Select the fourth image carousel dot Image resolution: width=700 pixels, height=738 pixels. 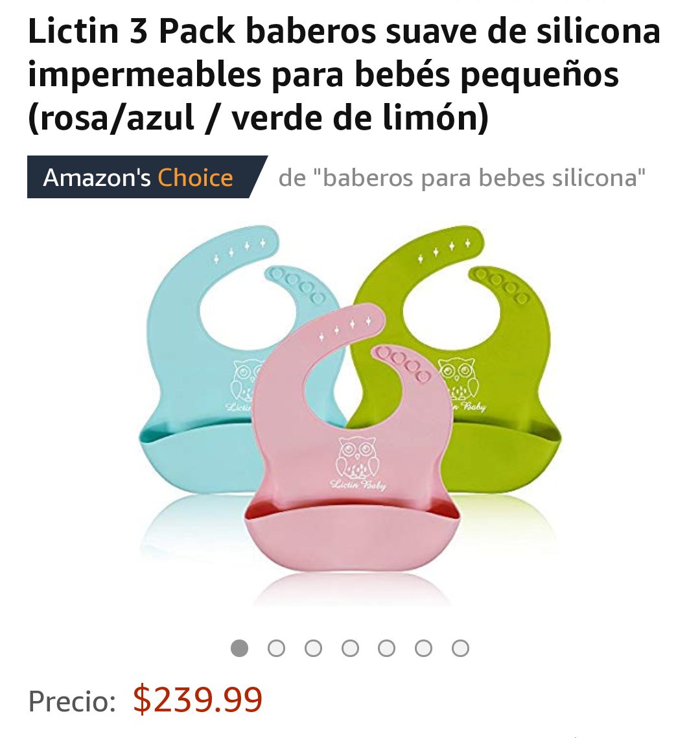[350, 648]
